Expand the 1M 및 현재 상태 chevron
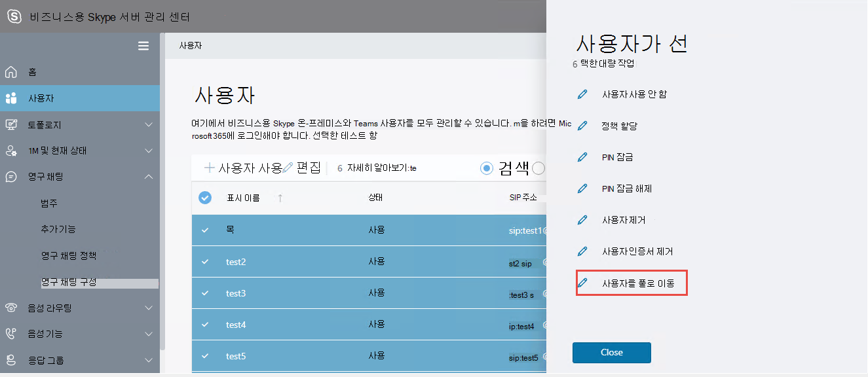Image resolution: width=868 pixels, height=377 pixels. click(x=149, y=151)
